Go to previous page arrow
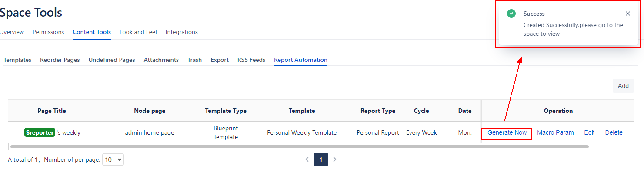The image size is (644, 183). pos(307,159)
